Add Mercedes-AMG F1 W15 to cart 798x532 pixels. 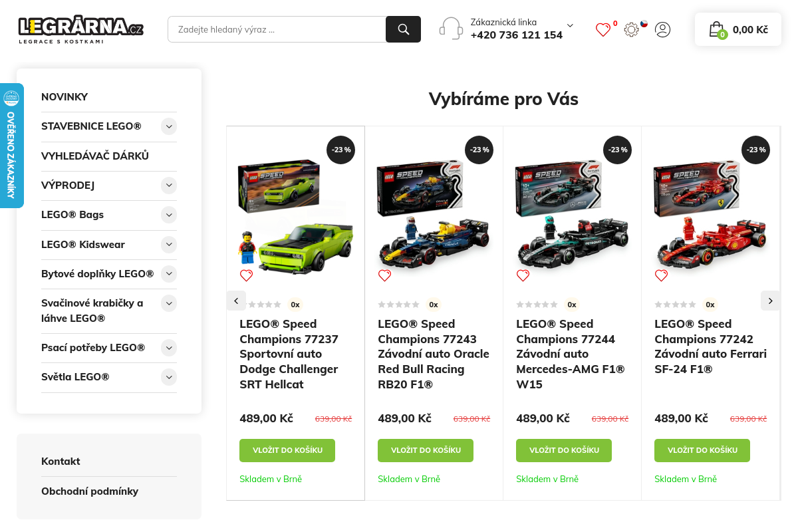tap(564, 450)
